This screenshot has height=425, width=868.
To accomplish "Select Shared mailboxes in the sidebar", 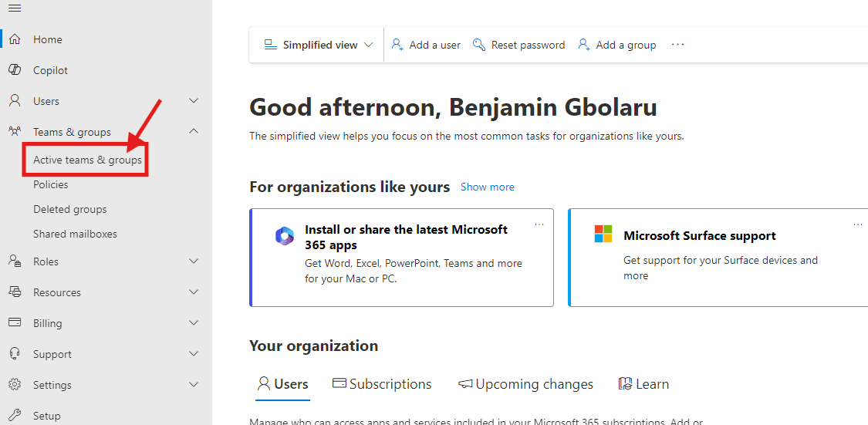I will coord(75,234).
